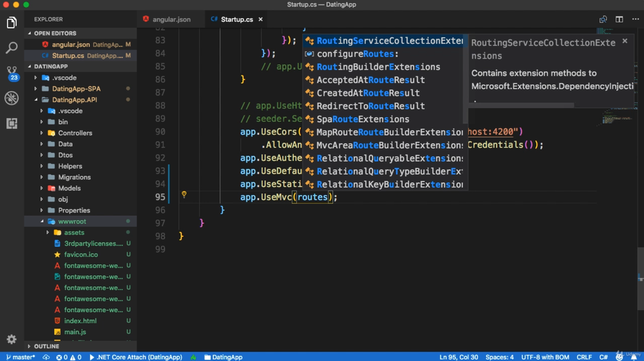Image resolution: width=644 pixels, height=361 pixels.
Task: Start .NET Core Attach (DatingApp) debug
Action: click(x=136, y=357)
